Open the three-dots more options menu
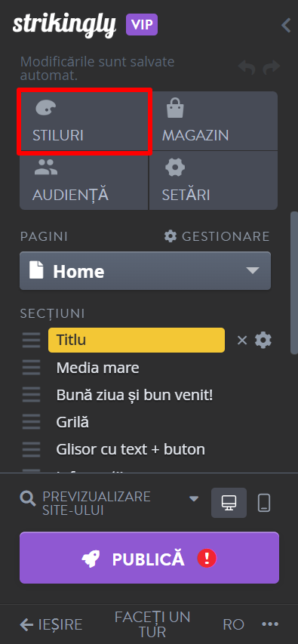 (x=270, y=624)
